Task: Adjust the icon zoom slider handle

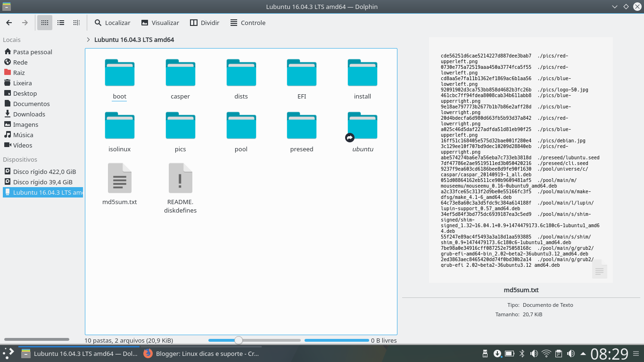Action: 239,340
